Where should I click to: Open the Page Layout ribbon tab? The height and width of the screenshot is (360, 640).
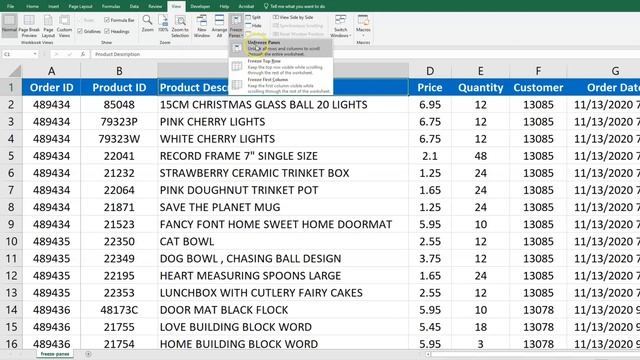80,6
